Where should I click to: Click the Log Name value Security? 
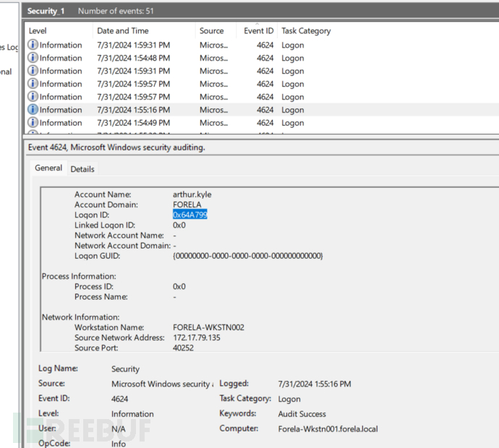point(125,369)
